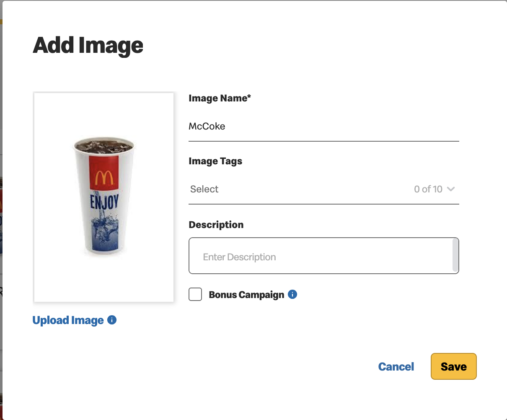Save the new image

click(454, 366)
